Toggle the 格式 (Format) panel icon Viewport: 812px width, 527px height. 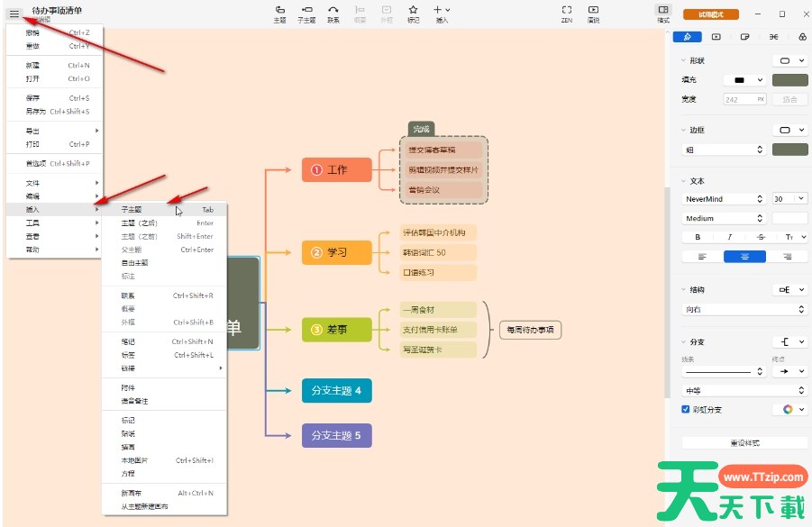663,13
